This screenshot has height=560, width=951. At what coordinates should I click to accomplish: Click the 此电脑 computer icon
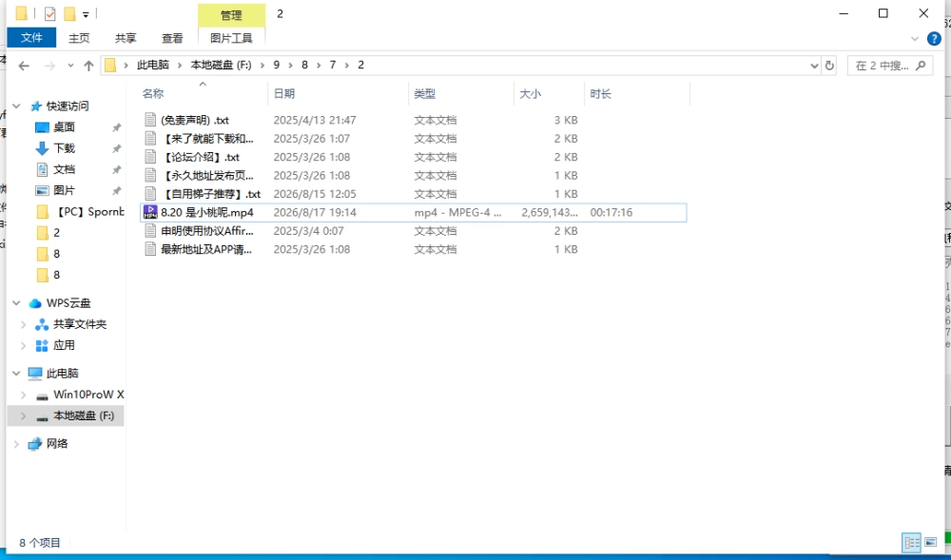tap(35, 374)
